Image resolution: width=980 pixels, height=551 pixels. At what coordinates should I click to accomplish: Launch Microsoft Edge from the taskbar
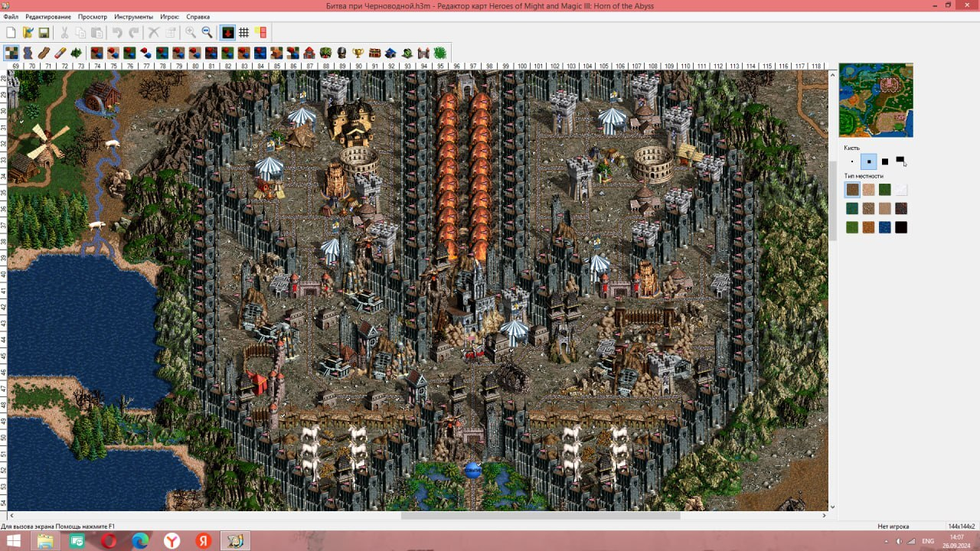(x=140, y=541)
